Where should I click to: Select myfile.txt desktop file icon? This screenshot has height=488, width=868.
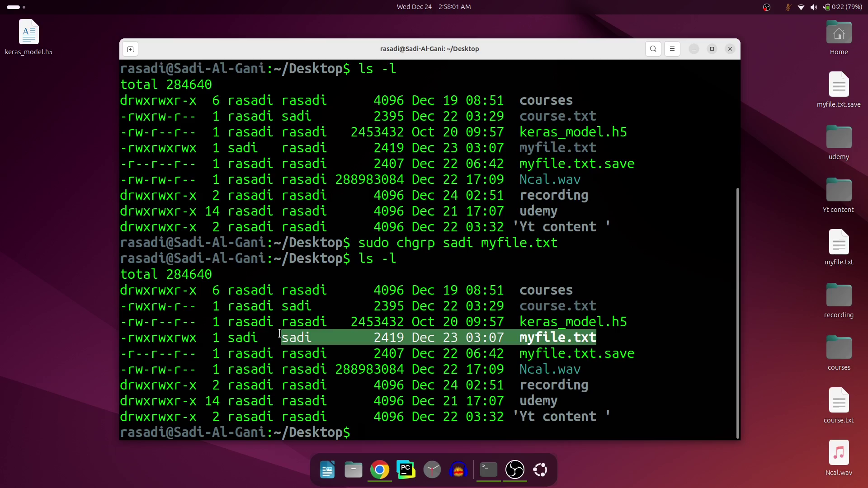839,247
